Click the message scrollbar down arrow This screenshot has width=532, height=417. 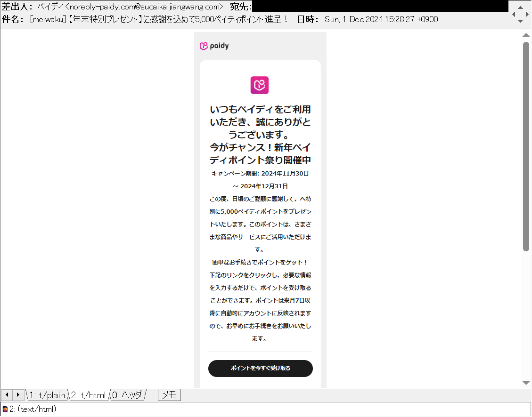click(x=525, y=383)
